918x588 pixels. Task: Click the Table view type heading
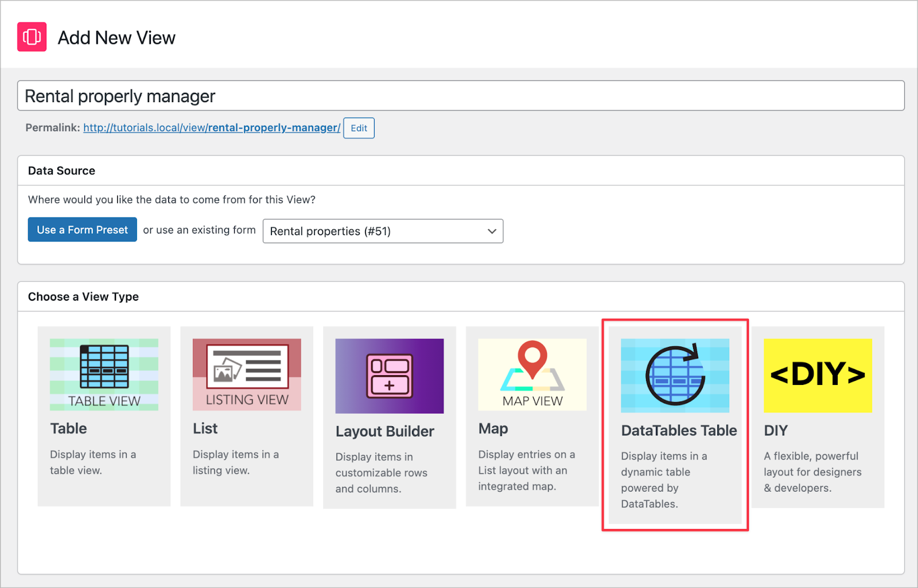68,429
